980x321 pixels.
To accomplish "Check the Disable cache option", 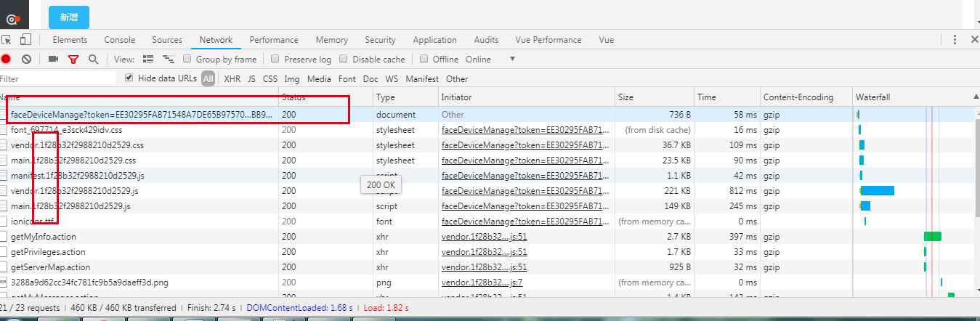I will 344,60.
